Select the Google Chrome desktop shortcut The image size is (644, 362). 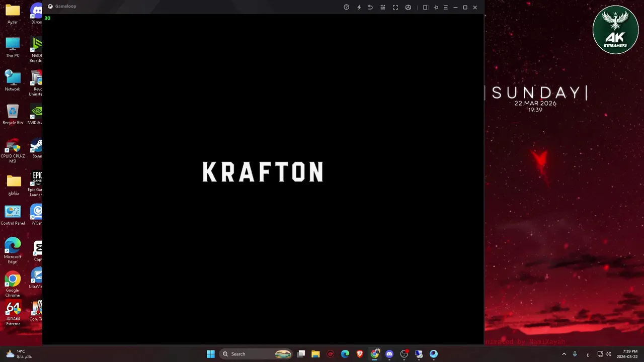click(13, 285)
